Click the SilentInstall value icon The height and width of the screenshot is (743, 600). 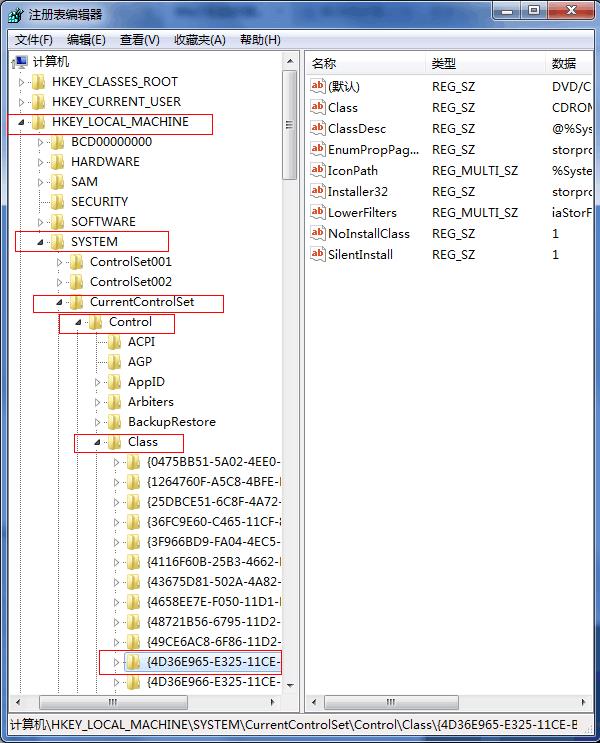[318, 254]
